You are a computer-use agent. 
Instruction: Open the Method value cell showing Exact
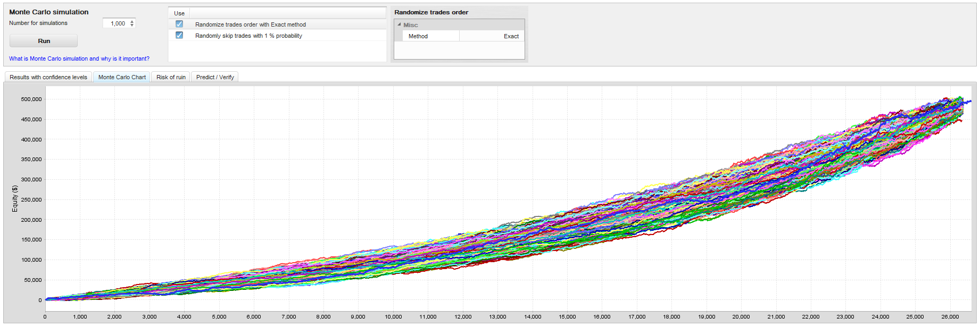[x=492, y=36]
